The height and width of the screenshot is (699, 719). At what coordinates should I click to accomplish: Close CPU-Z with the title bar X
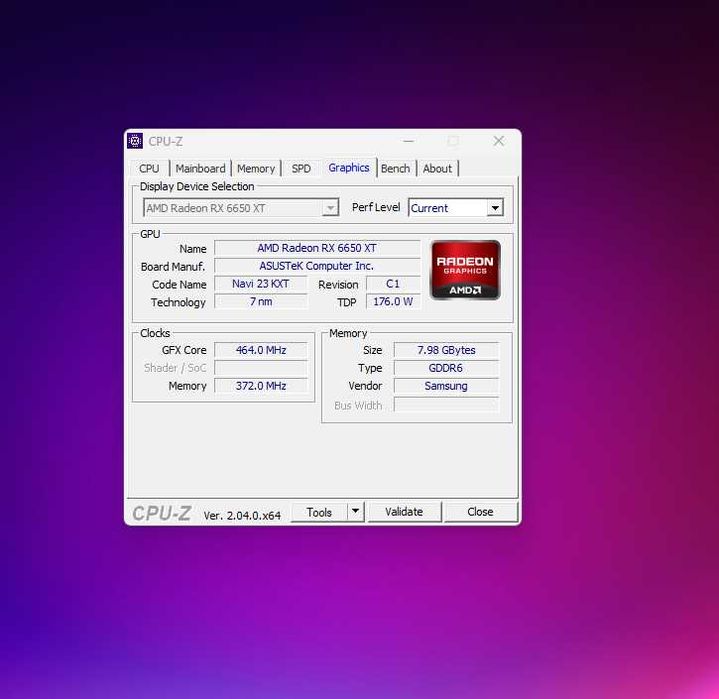coord(498,141)
